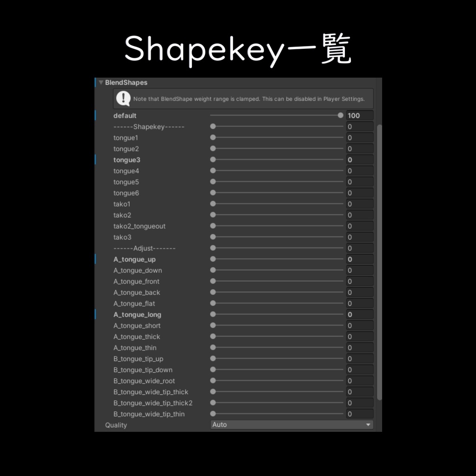Click the default value field showing 100

360,116
